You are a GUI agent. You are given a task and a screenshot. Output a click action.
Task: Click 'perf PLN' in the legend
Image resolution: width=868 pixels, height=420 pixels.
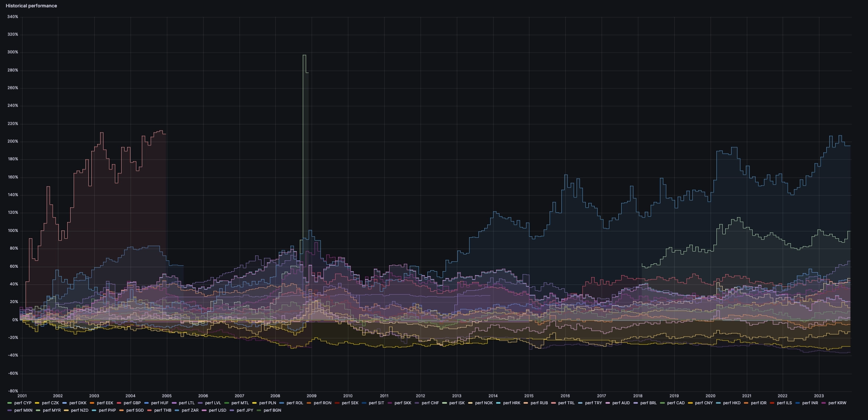[267, 403]
